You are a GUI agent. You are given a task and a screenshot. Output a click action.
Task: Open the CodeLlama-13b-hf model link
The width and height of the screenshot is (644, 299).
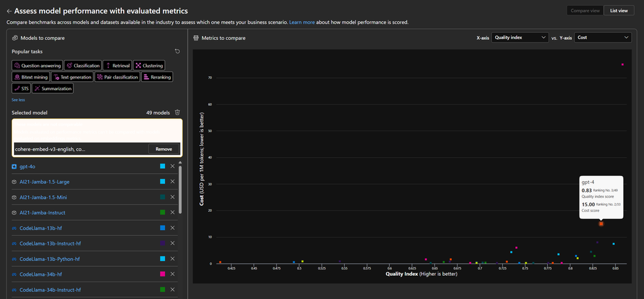[40, 228]
